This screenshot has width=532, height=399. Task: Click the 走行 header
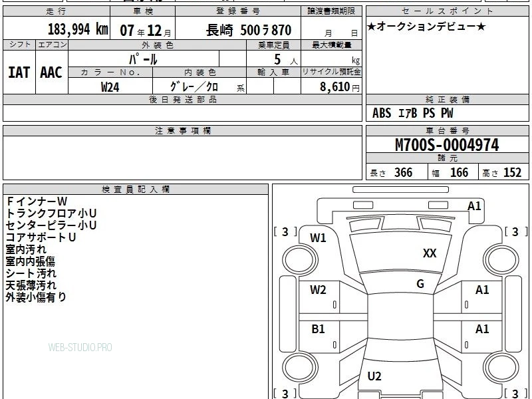click(56, 11)
